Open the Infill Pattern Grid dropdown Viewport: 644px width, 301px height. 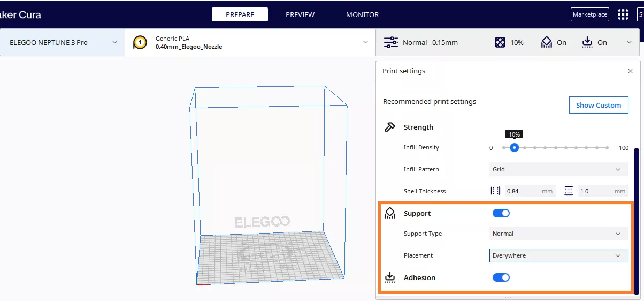558,169
